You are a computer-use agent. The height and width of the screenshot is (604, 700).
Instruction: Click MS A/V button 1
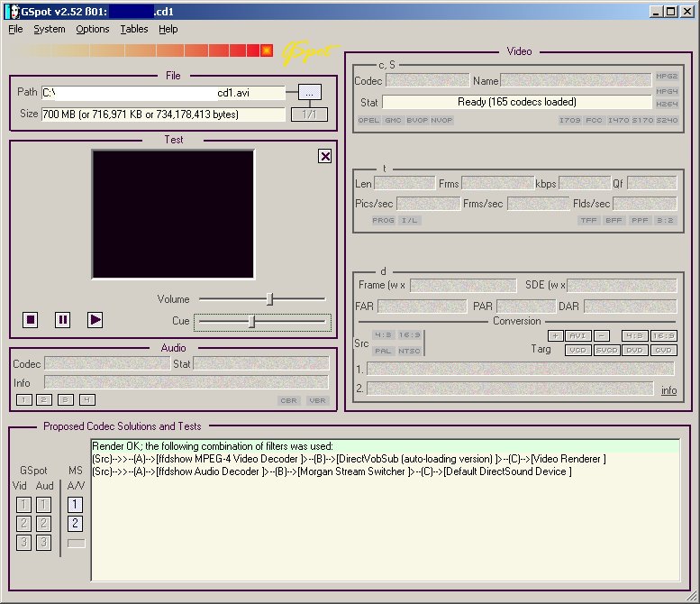pyautogui.click(x=75, y=505)
